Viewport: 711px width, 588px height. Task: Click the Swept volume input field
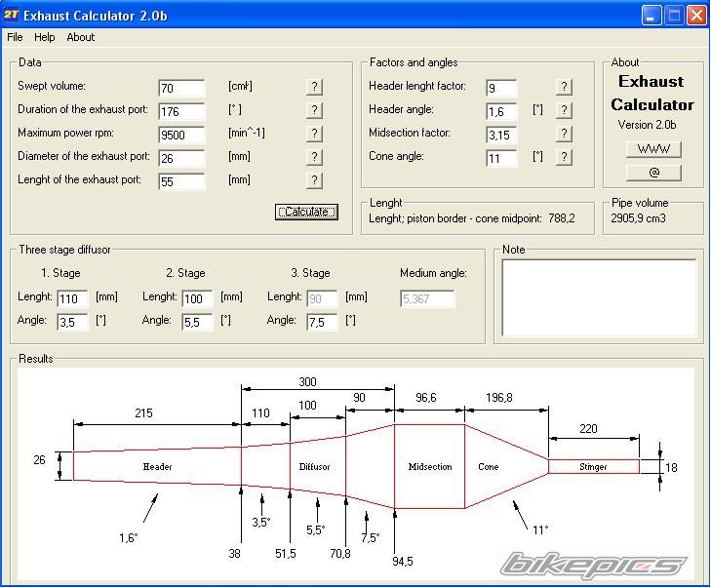(x=181, y=89)
